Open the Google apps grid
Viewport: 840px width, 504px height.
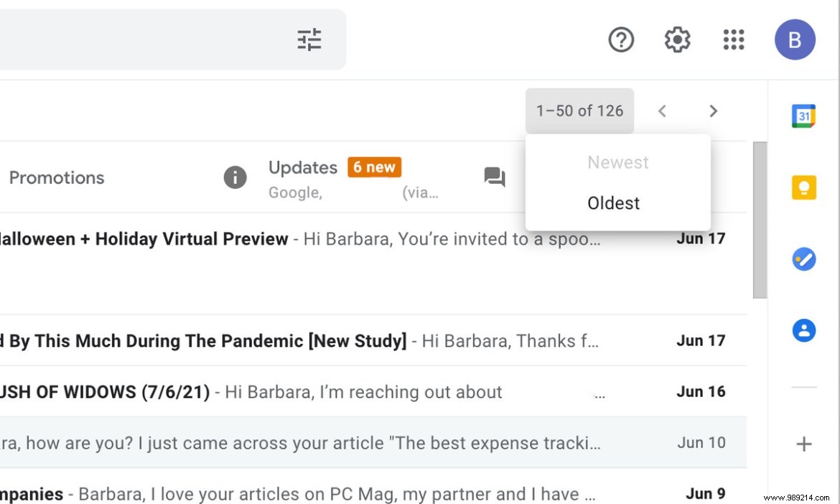point(734,39)
